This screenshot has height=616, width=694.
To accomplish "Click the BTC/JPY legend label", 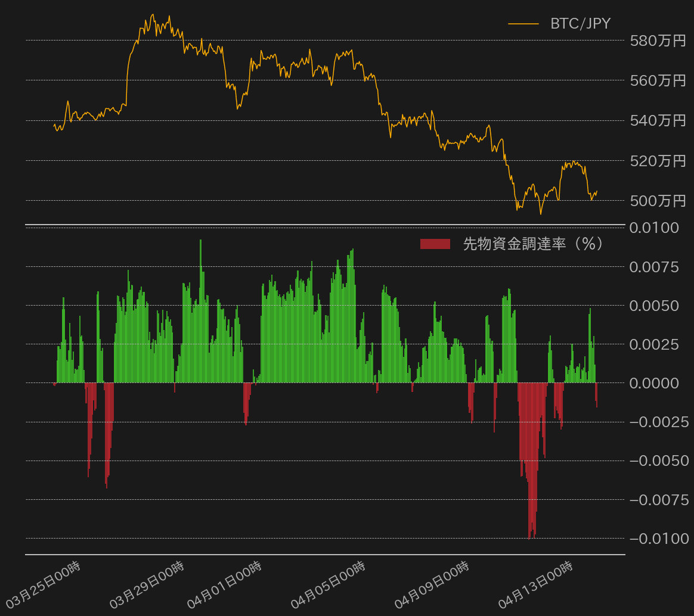I will (580, 24).
